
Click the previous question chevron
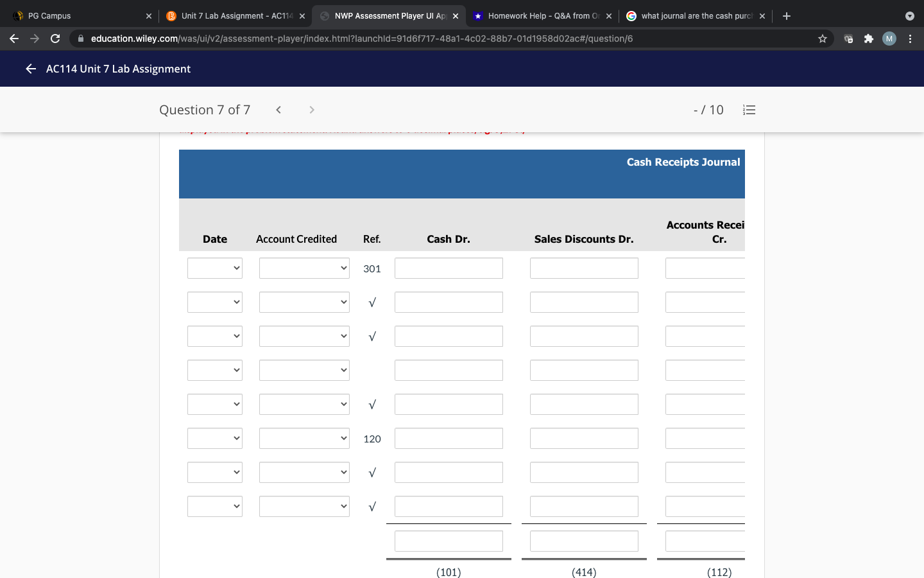(278, 110)
